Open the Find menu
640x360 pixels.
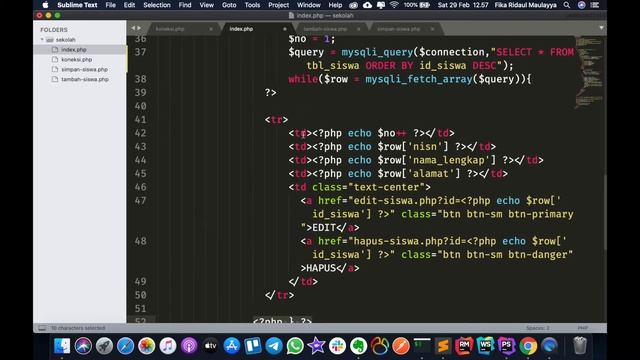(185, 5)
